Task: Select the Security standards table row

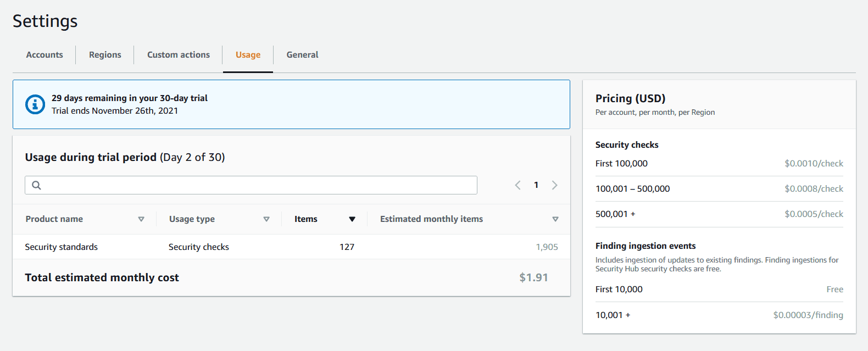Action: pyautogui.click(x=62, y=247)
